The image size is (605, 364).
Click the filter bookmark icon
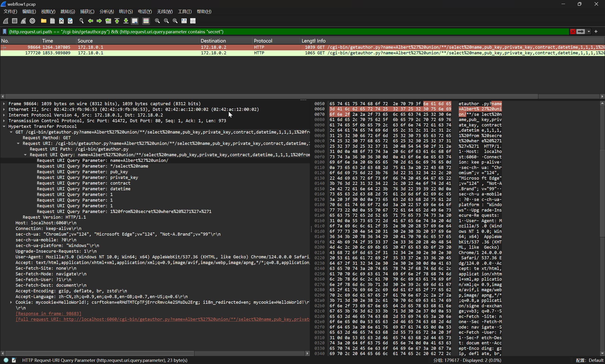[x=4, y=32]
